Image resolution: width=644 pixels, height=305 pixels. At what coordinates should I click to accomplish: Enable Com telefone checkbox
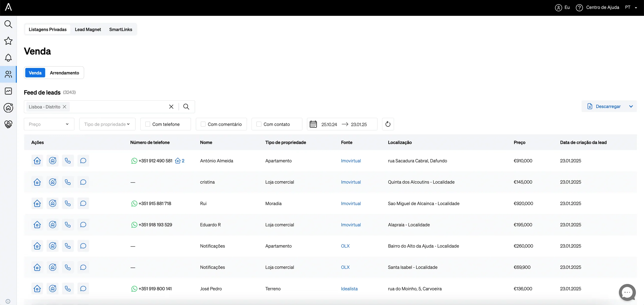148,124
